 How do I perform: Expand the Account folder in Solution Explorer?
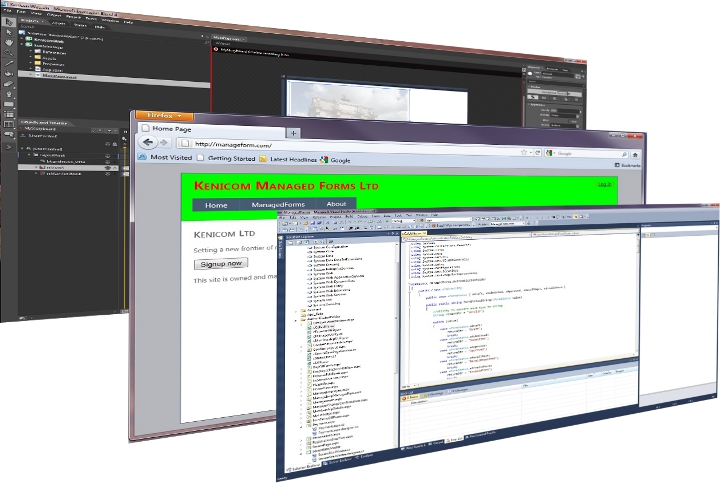(297, 311)
